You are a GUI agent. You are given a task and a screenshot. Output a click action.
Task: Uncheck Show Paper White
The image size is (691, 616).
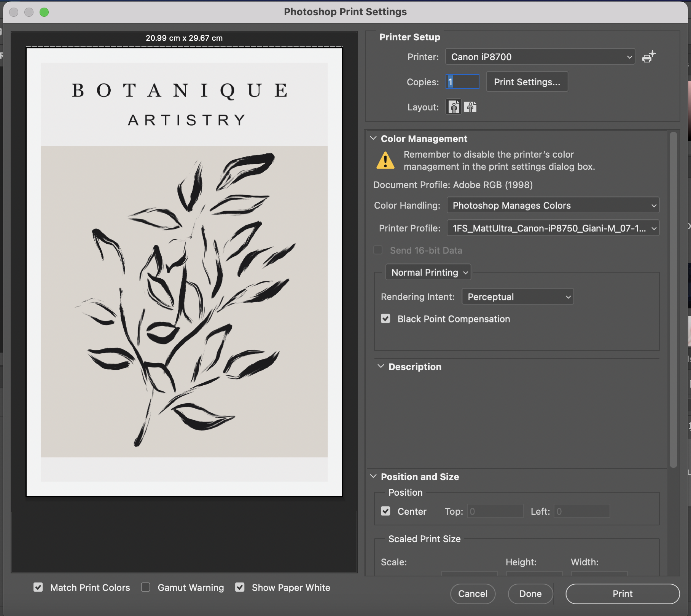[240, 587]
